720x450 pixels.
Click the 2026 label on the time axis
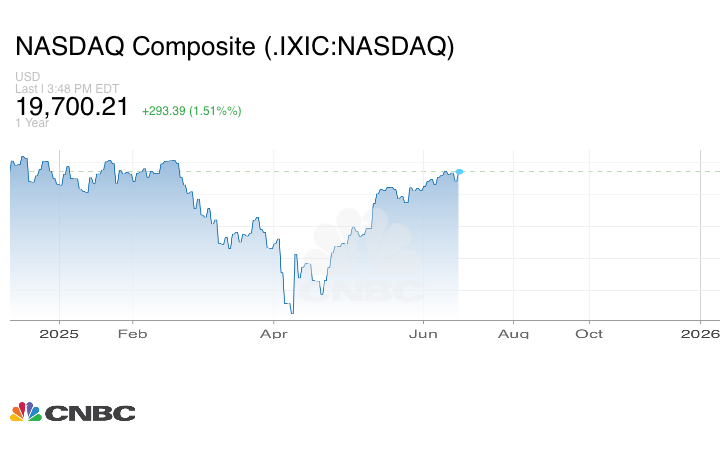(x=700, y=334)
